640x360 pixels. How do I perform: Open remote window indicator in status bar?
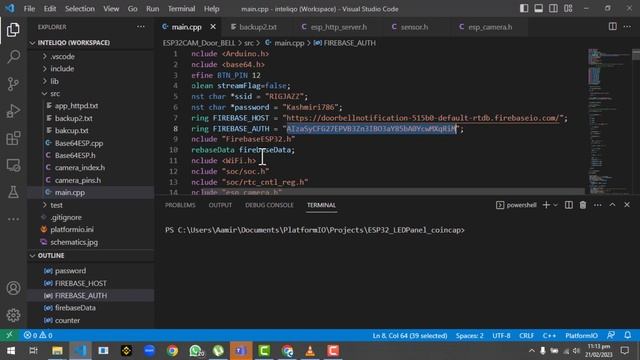click(9, 335)
